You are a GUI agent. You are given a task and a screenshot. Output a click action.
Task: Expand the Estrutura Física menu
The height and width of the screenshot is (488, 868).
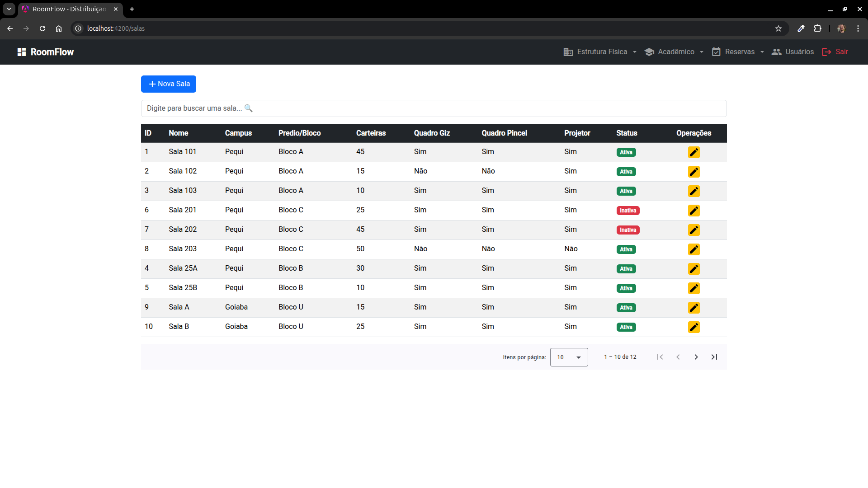[600, 52]
